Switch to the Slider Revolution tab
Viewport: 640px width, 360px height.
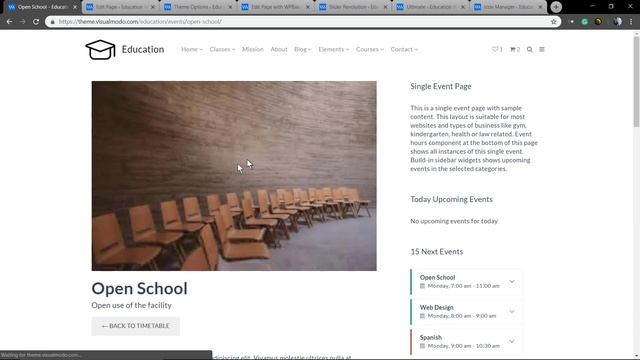click(352, 7)
